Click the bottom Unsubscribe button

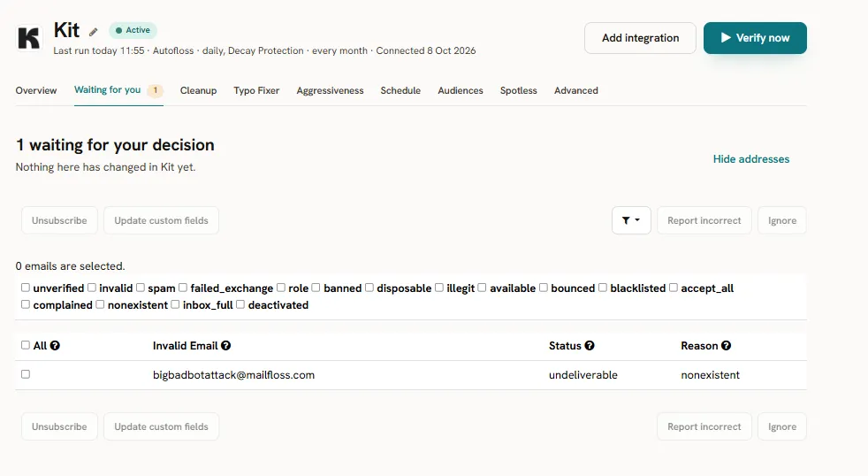click(x=59, y=426)
